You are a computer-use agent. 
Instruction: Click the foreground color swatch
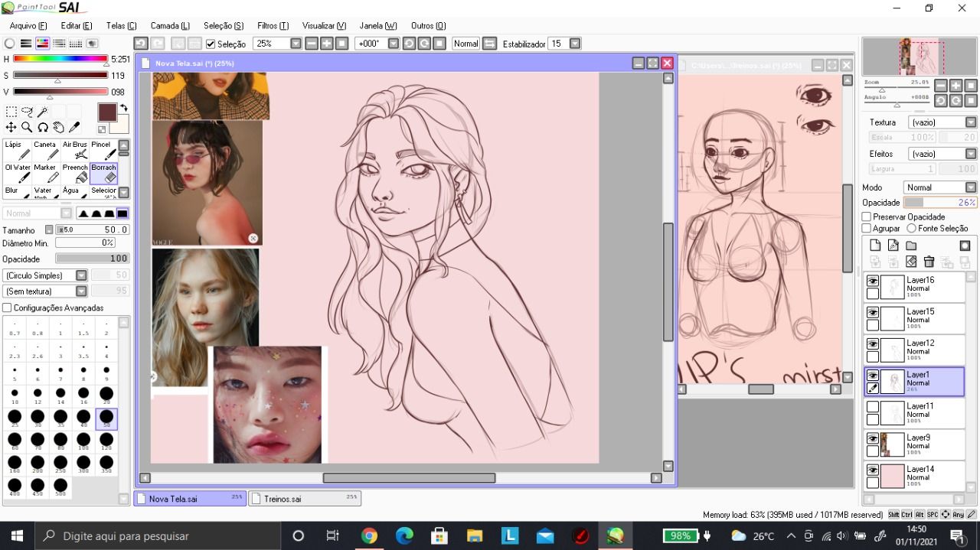[107, 112]
